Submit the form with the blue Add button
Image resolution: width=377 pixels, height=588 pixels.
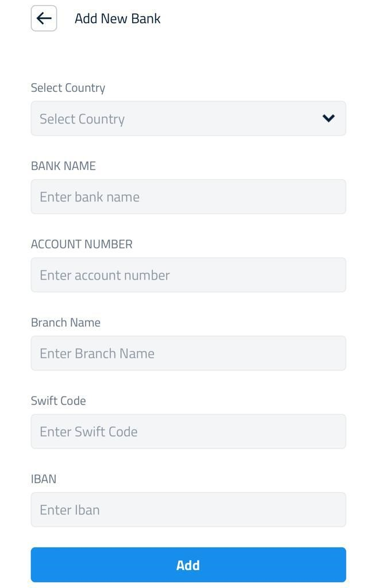[x=188, y=565]
